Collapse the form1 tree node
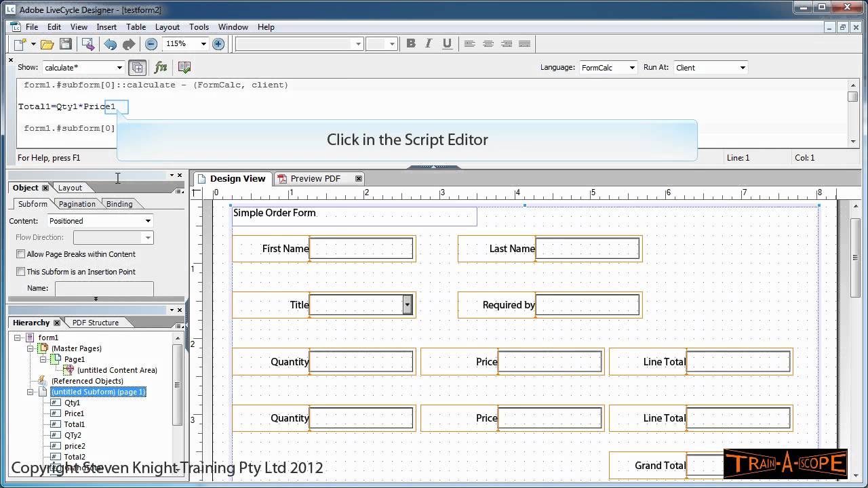Viewport: 868px width, 488px height. (18, 338)
